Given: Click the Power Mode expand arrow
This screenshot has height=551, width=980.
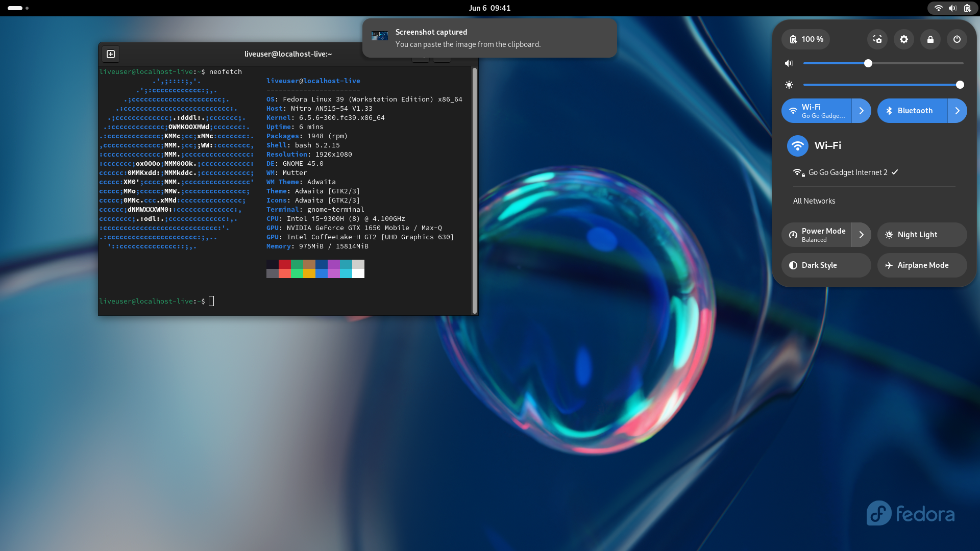Looking at the screenshot, I should tap(862, 234).
